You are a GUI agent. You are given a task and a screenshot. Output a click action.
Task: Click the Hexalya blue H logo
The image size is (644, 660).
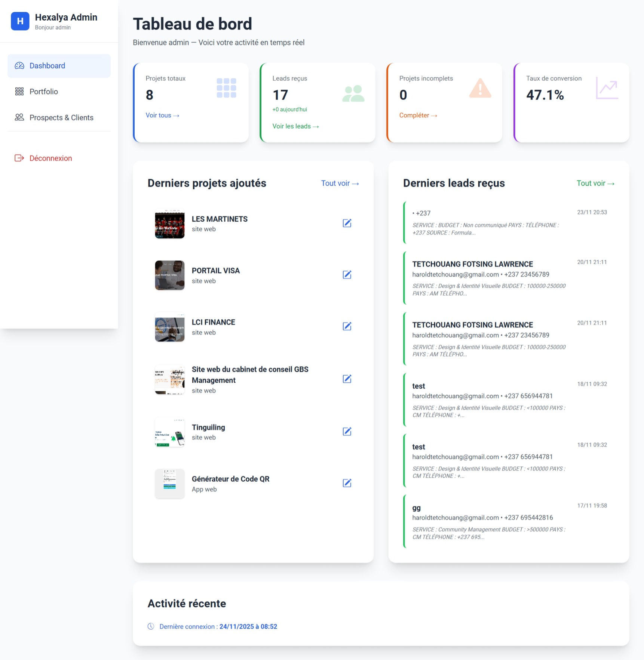point(20,21)
